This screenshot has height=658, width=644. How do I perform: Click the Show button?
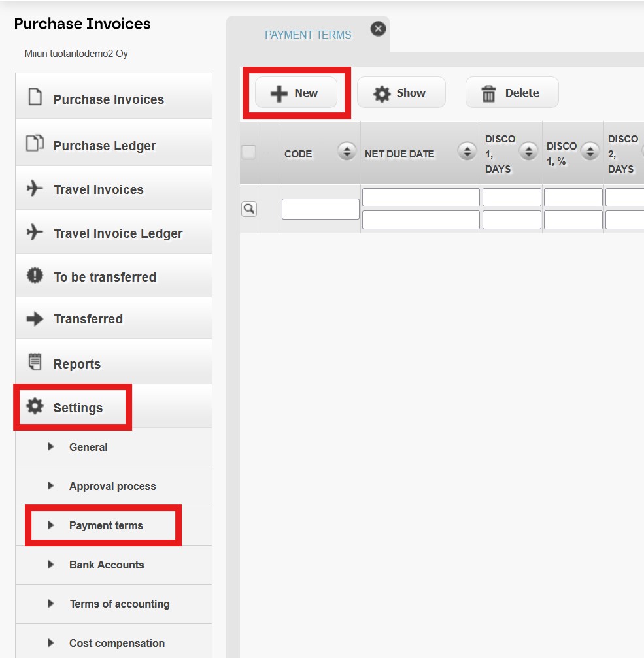click(401, 93)
